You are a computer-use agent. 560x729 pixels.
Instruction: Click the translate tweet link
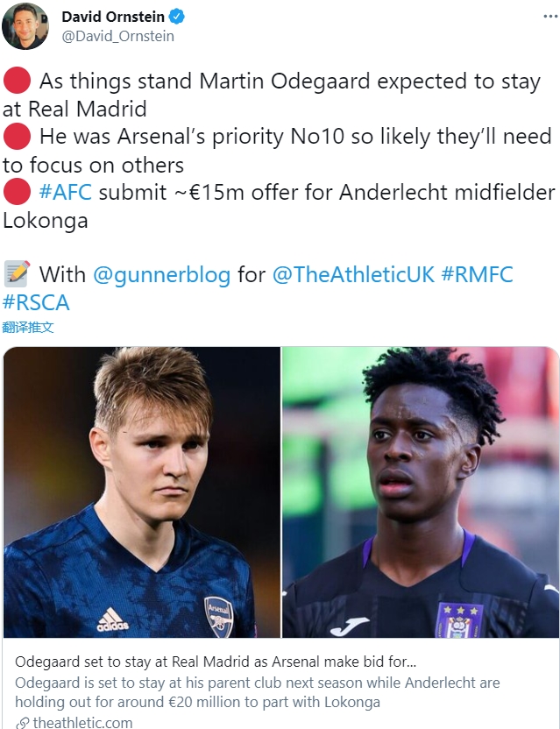[x=28, y=328]
